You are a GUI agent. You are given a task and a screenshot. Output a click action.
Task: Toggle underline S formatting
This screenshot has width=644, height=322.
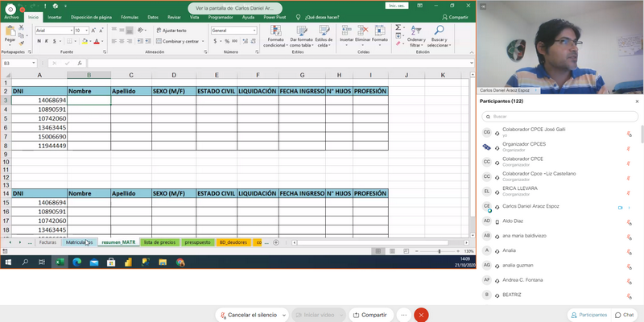pos(55,41)
